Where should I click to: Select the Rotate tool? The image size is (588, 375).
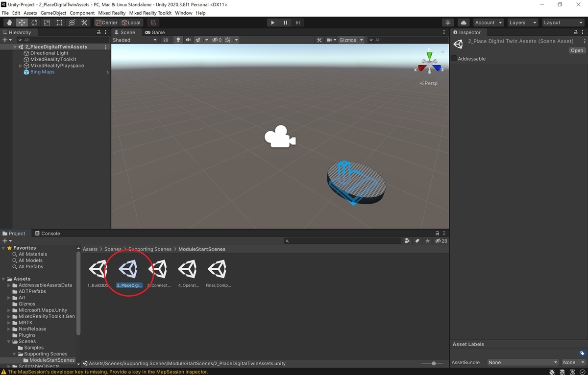[34, 23]
